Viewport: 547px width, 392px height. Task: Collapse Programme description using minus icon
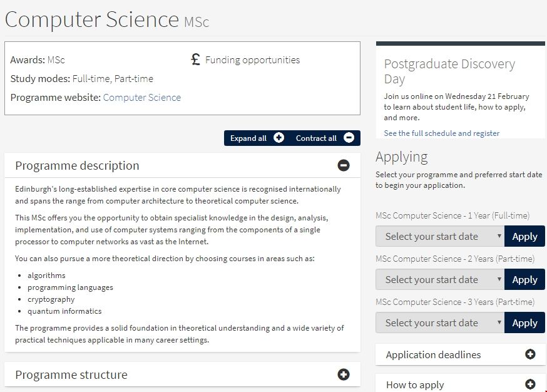tap(344, 165)
